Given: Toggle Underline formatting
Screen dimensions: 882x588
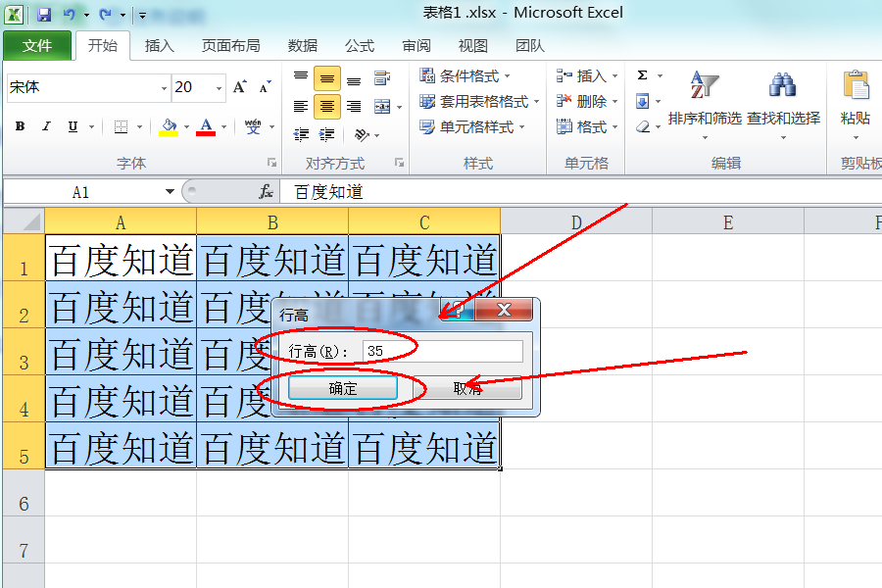Looking at the screenshot, I should [73, 126].
